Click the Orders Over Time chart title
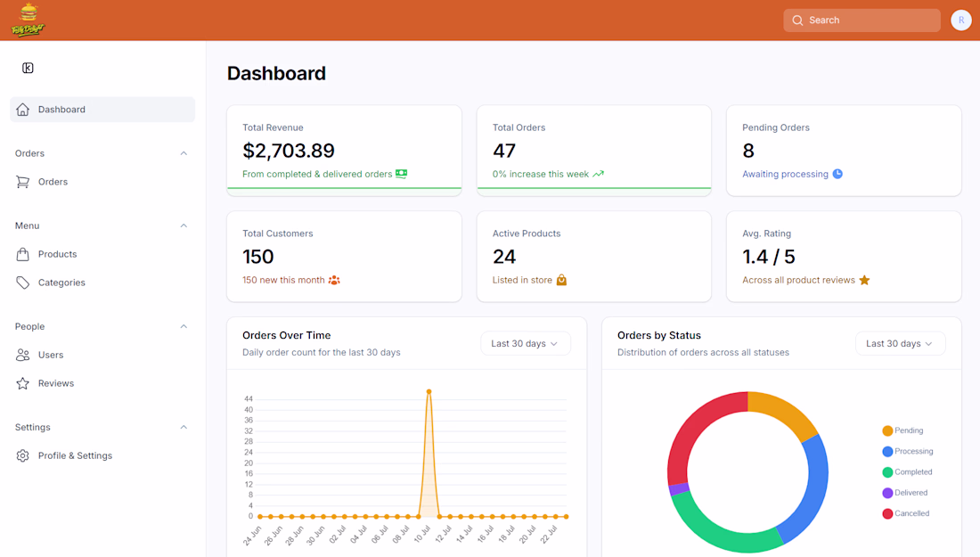Viewport: 980px width, 557px height. tap(286, 335)
